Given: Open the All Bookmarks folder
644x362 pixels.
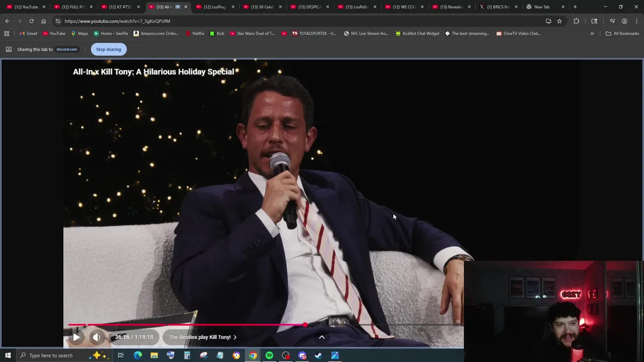Looking at the screenshot, I should tap(622, 34).
